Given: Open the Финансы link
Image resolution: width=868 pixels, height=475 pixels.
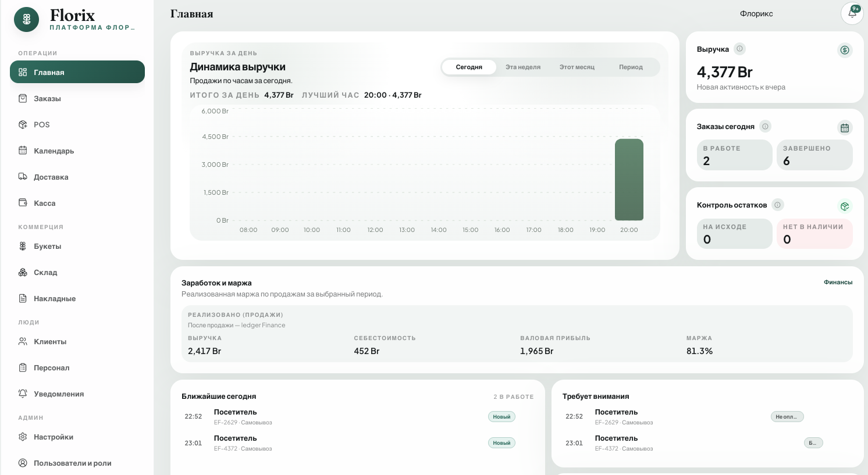Looking at the screenshot, I should pos(838,282).
